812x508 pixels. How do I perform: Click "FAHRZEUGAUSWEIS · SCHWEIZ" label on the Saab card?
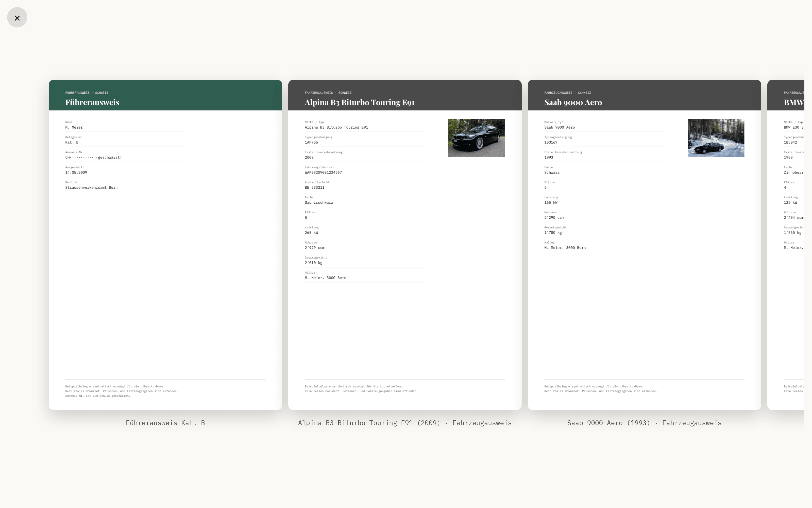(x=568, y=93)
